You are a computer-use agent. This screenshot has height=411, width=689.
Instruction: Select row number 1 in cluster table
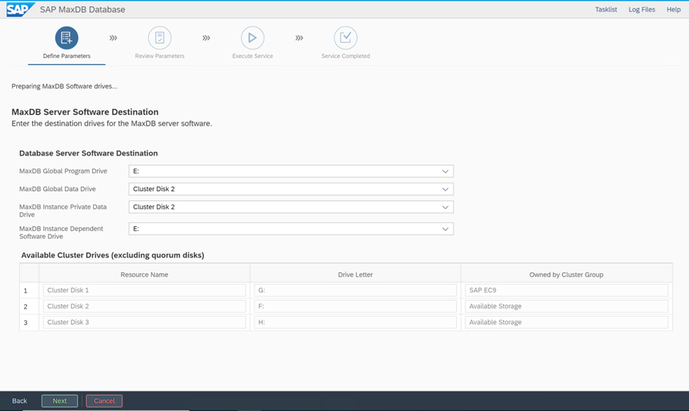[25, 291]
